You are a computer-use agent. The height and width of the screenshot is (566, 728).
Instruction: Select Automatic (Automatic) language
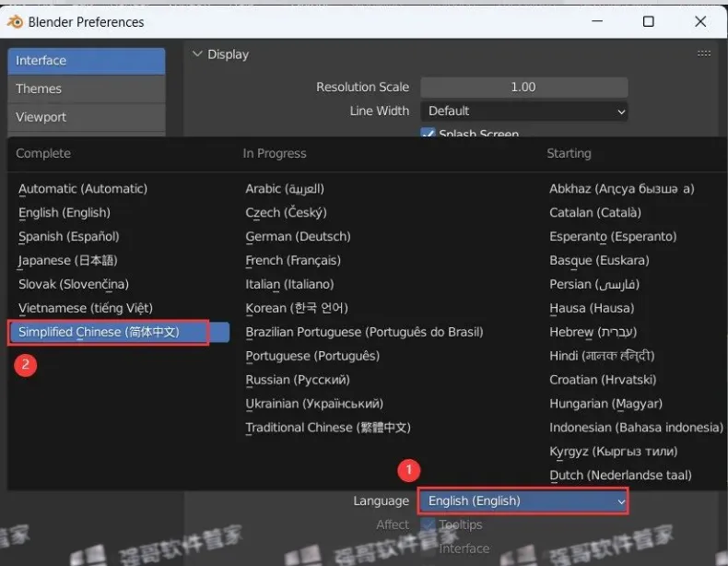tap(83, 189)
